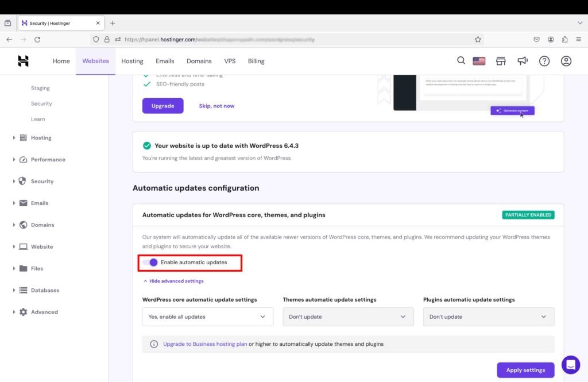
Task: Click the Apply settings button
Action: click(x=525, y=370)
